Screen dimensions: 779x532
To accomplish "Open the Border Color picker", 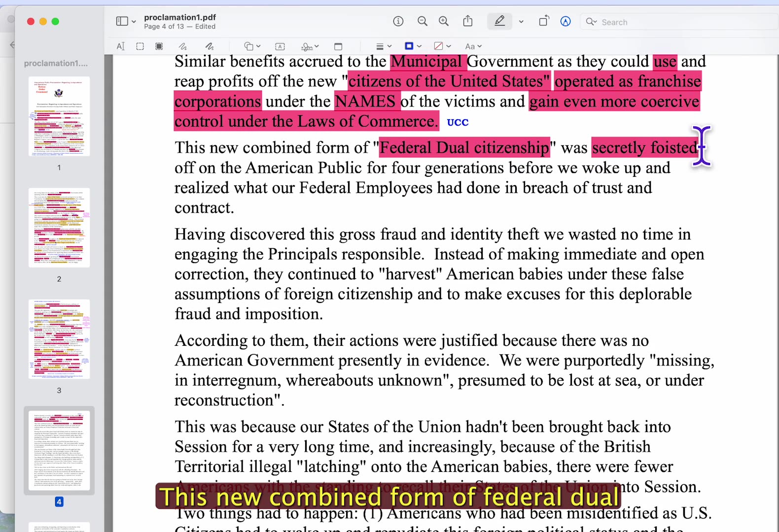I will 413,46.
